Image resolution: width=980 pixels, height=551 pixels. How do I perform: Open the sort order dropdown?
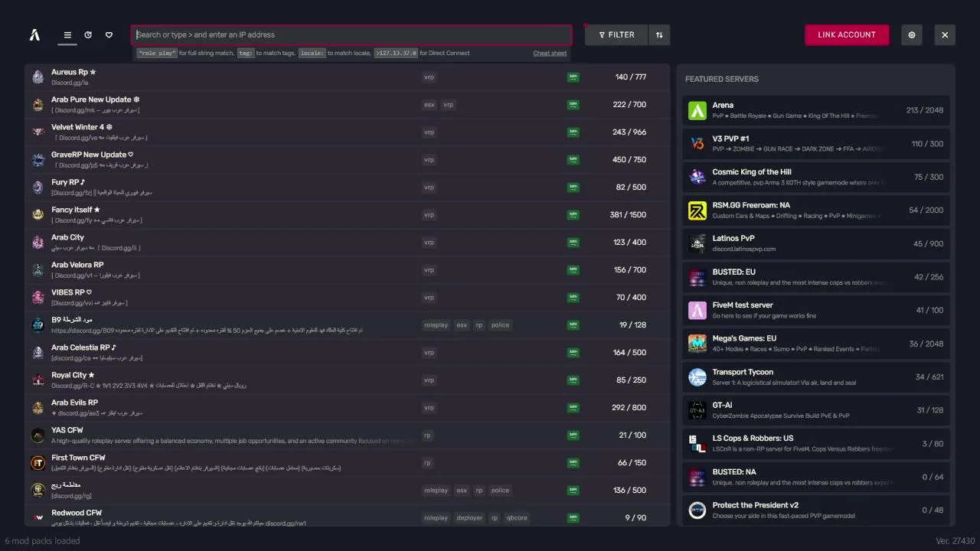[x=659, y=34]
